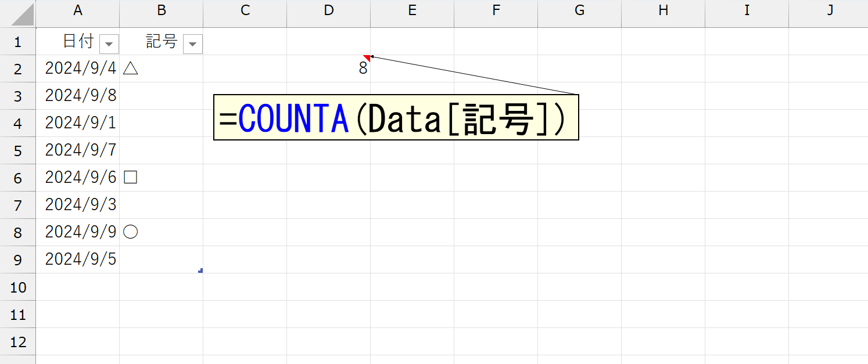The image size is (868, 364).
Task: Select the cell containing ○ symbol
Action: pos(162,232)
